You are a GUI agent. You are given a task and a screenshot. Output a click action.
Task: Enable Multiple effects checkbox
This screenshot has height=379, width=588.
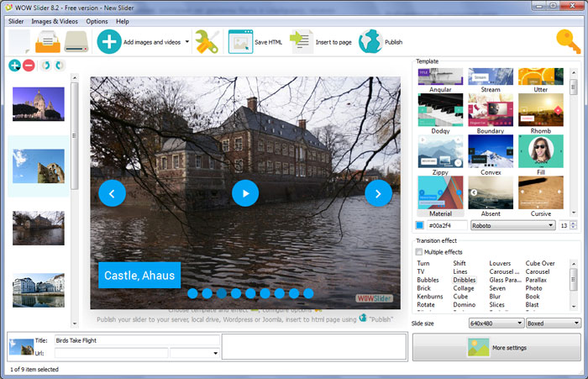pos(419,252)
